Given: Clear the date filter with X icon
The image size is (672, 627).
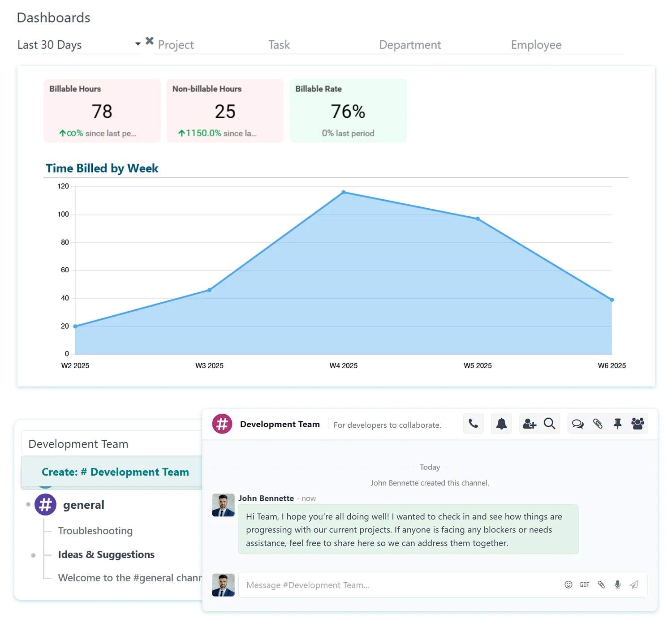Looking at the screenshot, I should pyautogui.click(x=150, y=41).
